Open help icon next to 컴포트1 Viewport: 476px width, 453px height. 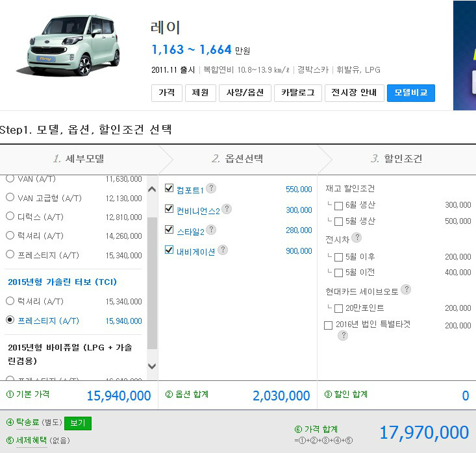pyautogui.click(x=211, y=188)
